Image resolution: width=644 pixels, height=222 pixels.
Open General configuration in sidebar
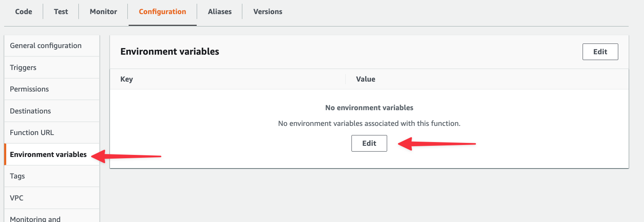point(52,46)
